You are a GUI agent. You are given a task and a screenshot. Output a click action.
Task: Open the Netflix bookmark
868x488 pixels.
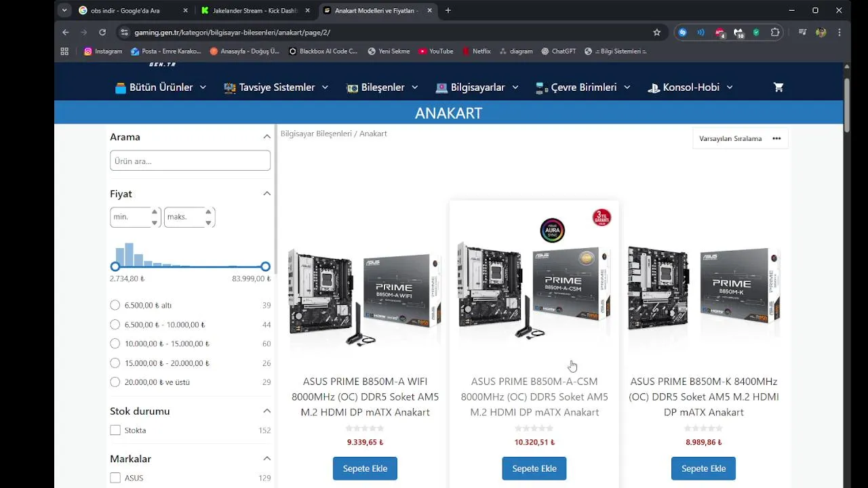pyautogui.click(x=476, y=51)
